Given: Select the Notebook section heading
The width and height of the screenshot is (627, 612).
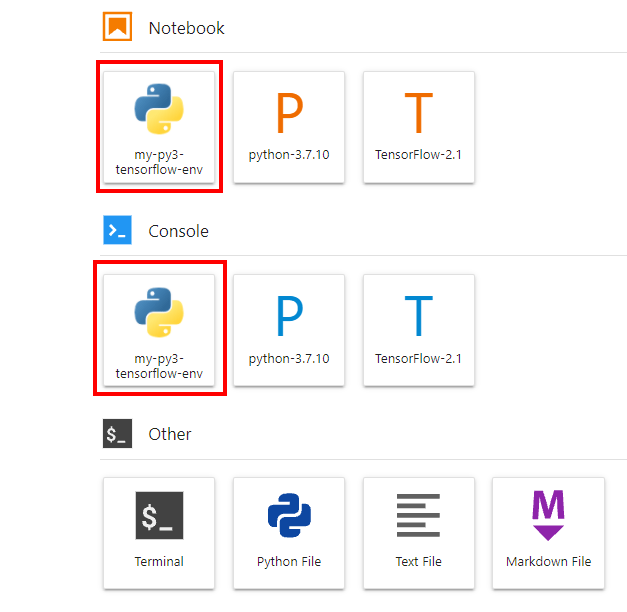Looking at the screenshot, I should tap(186, 28).
